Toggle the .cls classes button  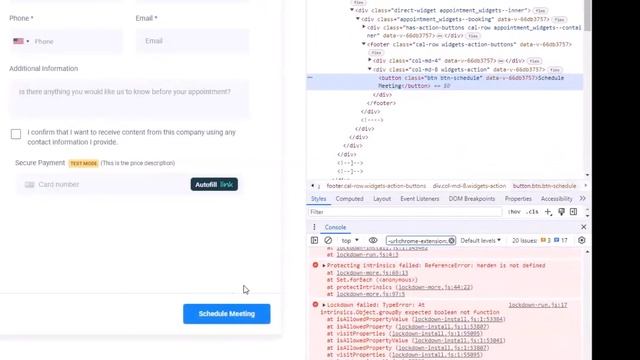[532, 212]
